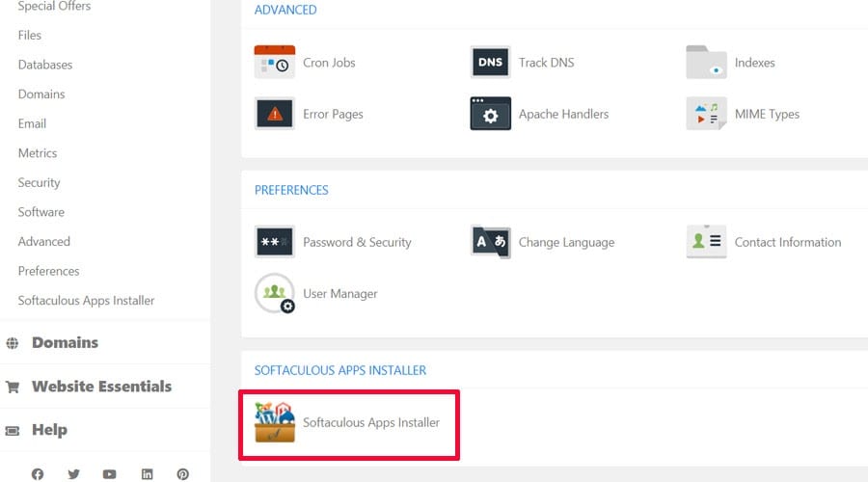Select Files in the sidebar
Viewport: 868px width, 482px height.
click(29, 36)
